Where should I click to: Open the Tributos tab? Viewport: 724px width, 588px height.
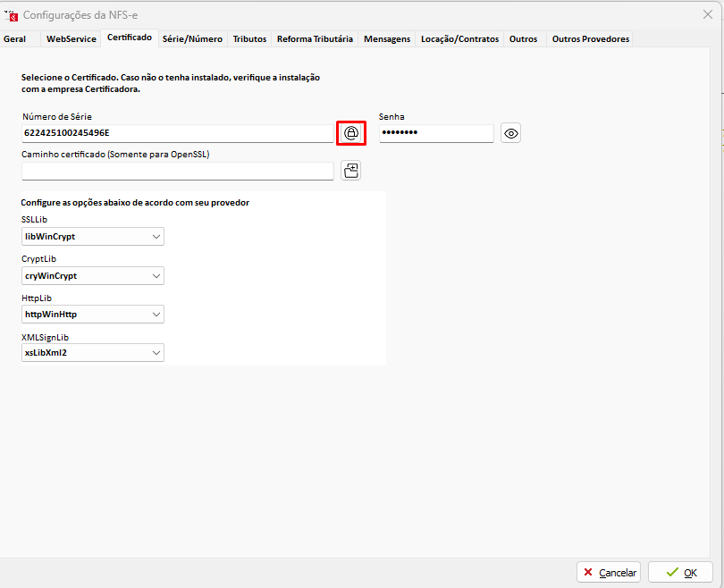pos(249,39)
